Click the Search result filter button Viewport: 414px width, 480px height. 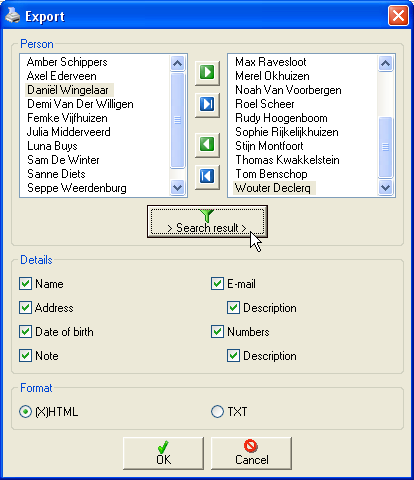(207, 221)
